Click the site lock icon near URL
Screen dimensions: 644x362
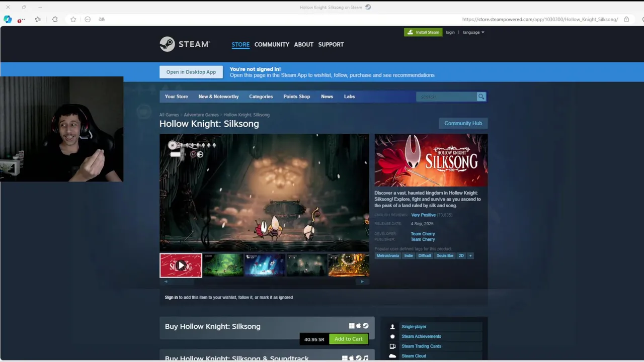coord(626,19)
